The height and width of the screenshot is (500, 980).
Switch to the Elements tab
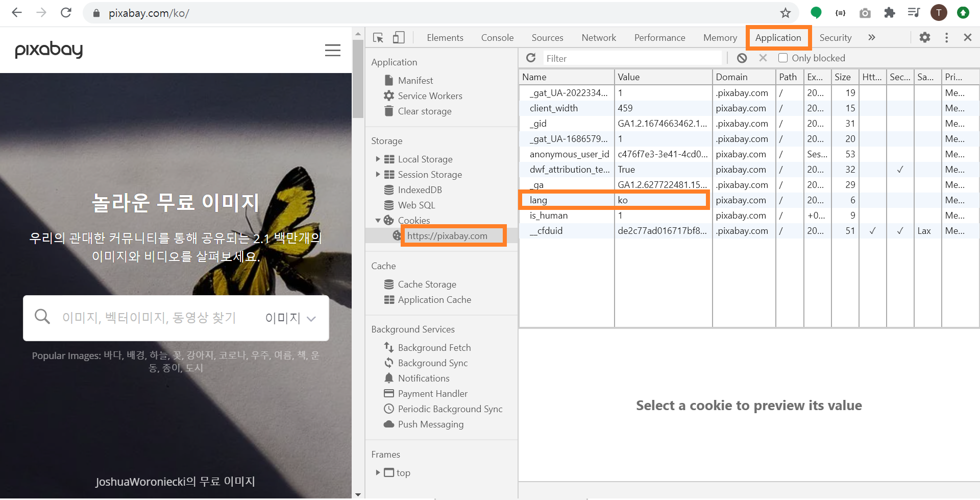[445, 38]
